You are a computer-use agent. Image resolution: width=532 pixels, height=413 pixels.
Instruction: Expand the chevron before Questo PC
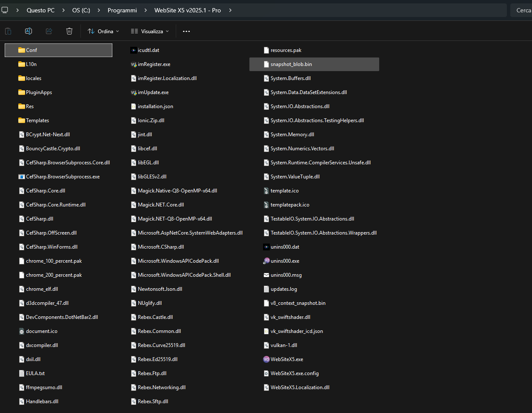tap(17, 10)
